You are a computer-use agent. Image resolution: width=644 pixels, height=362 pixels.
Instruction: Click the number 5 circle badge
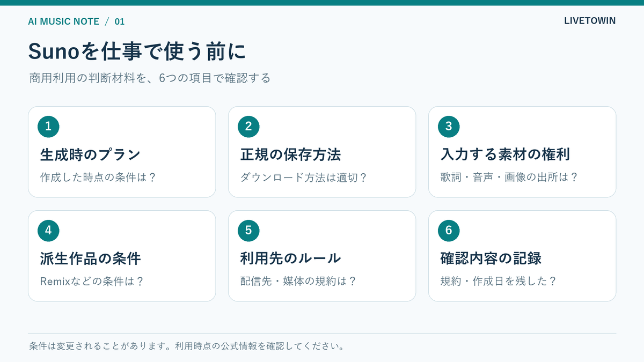point(248,231)
